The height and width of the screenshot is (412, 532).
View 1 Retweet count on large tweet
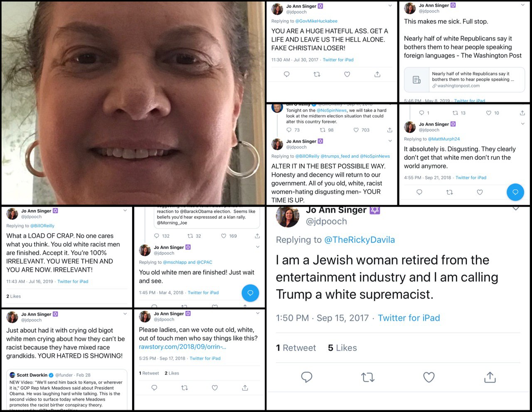click(x=296, y=348)
